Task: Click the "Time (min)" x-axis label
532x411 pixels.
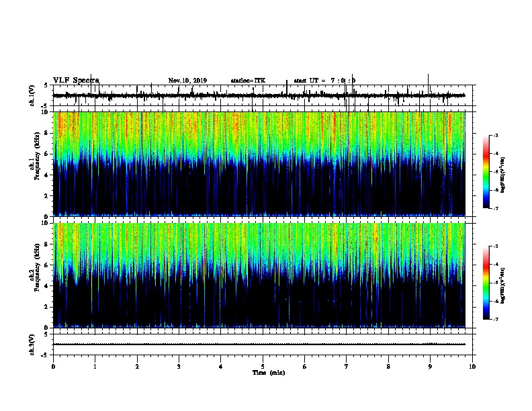Action: [x=269, y=373]
